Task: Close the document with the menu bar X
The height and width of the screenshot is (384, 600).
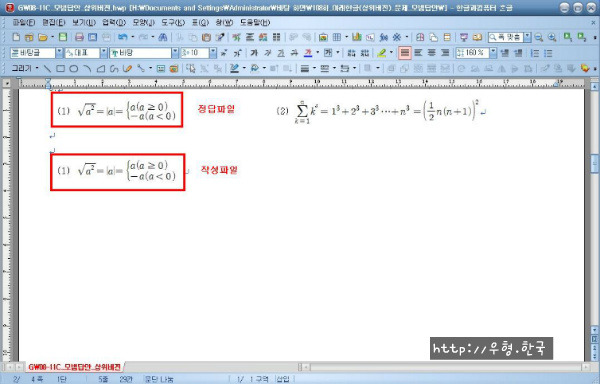Action: coord(593,23)
